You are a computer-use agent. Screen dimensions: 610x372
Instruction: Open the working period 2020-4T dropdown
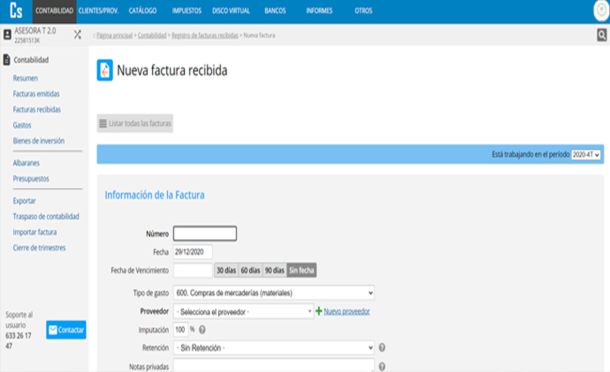pyautogui.click(x=586, y=154)
